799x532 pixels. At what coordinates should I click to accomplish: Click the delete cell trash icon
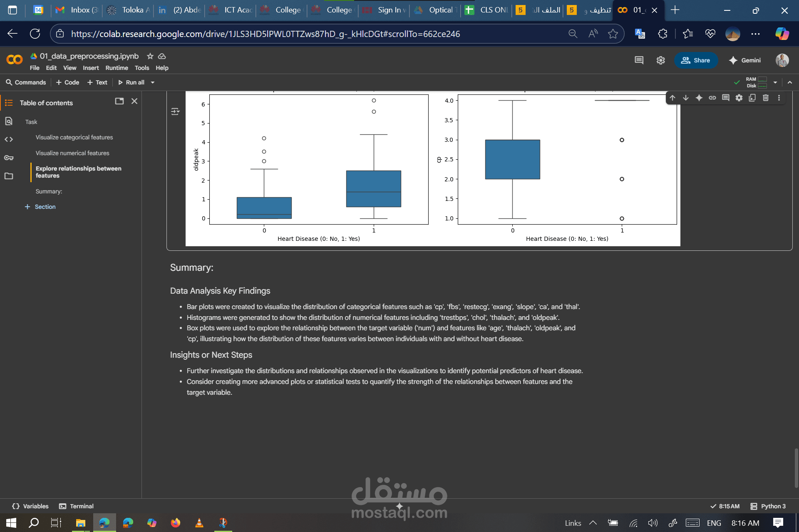[x=765, y=98]
